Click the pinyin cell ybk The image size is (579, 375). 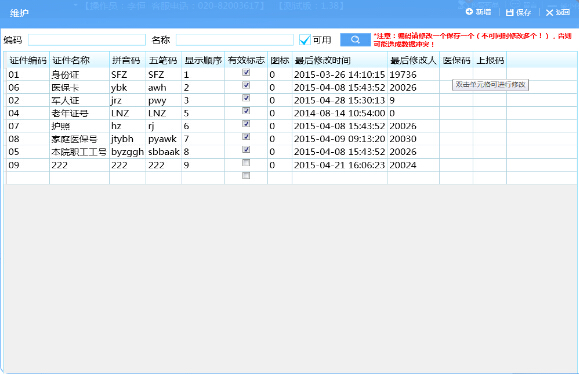pos(127,87)
